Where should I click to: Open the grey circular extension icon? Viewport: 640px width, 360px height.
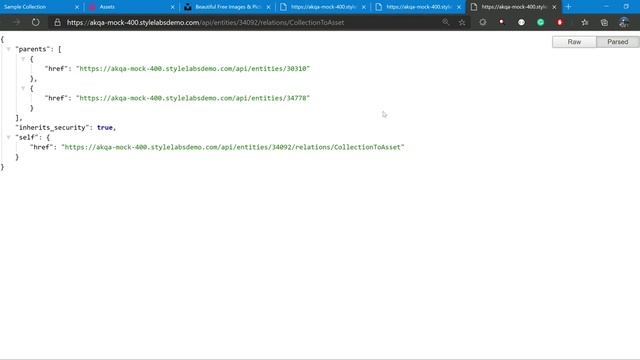point(482,22)
